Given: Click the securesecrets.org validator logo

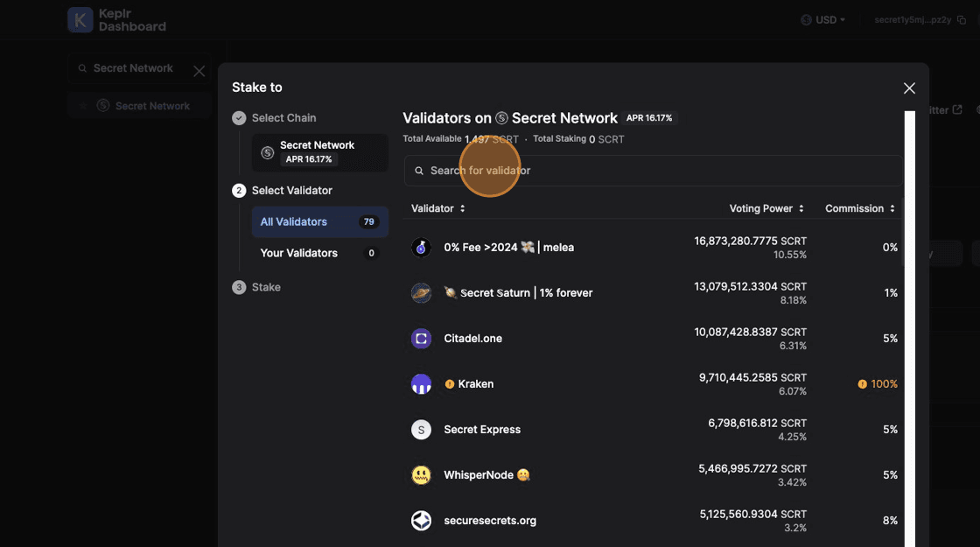Looking at the screenshot, I should pyautogui.click(x=421, y=521).
